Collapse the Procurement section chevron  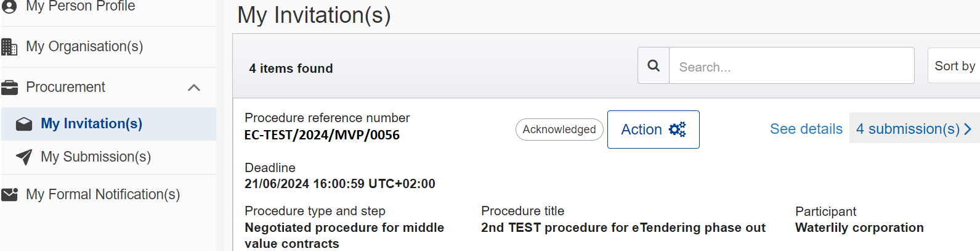coord(194,88)
